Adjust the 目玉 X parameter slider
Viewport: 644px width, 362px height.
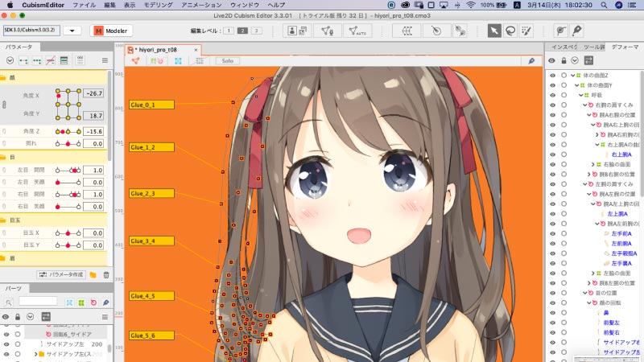click(x=68, y=233)
